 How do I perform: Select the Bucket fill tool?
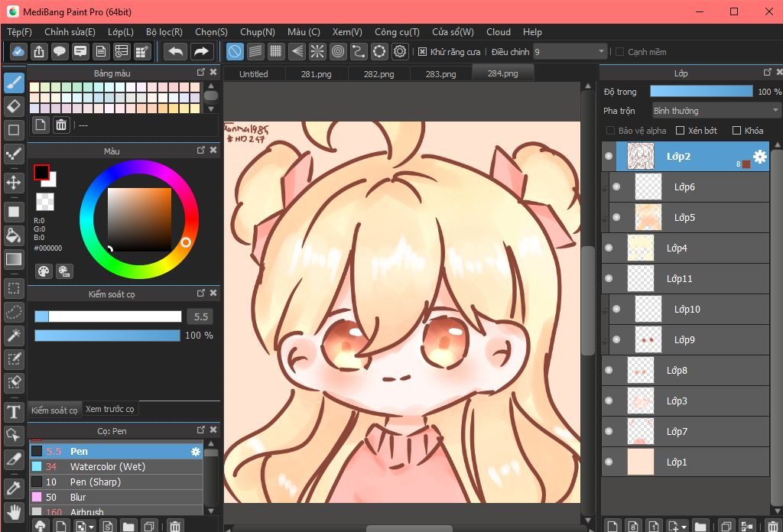tap(14, 235)
